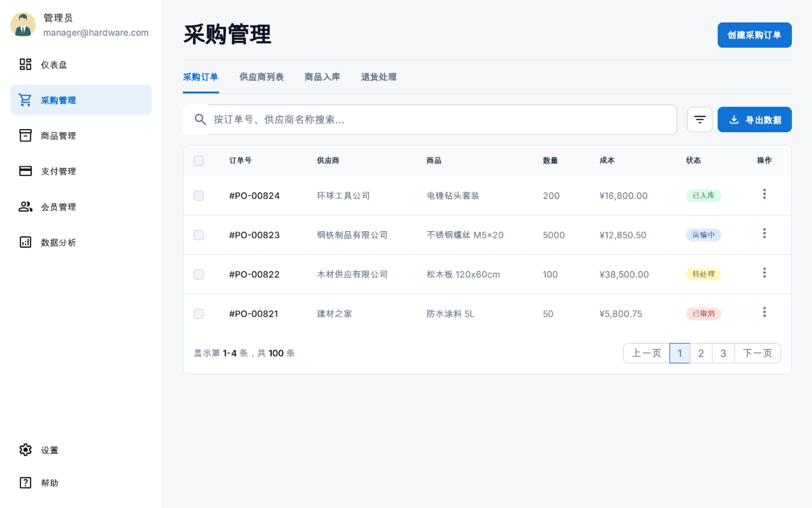This screenshot has width=812, height=508.
Task: Open row options for order #PO-00821
Action: tap(764, 312)
